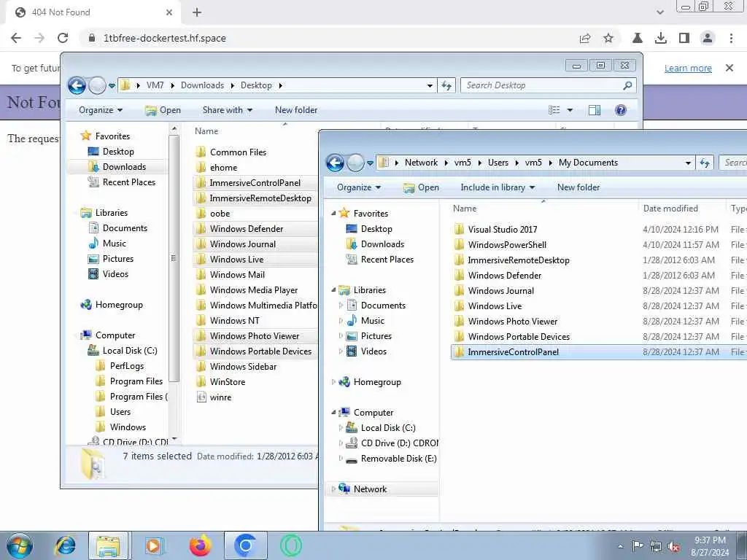Select the Windows Media Player folder

coord(247,290)
